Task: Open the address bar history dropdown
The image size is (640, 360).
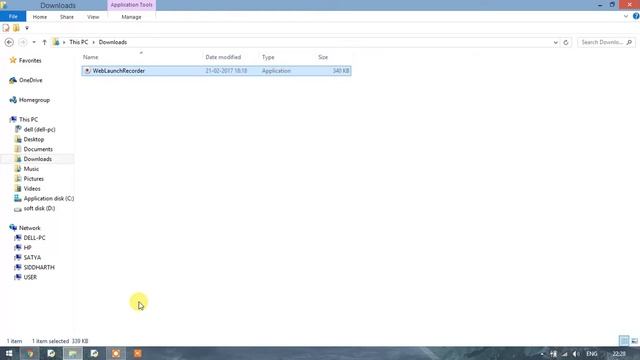Action: point(556,42)
